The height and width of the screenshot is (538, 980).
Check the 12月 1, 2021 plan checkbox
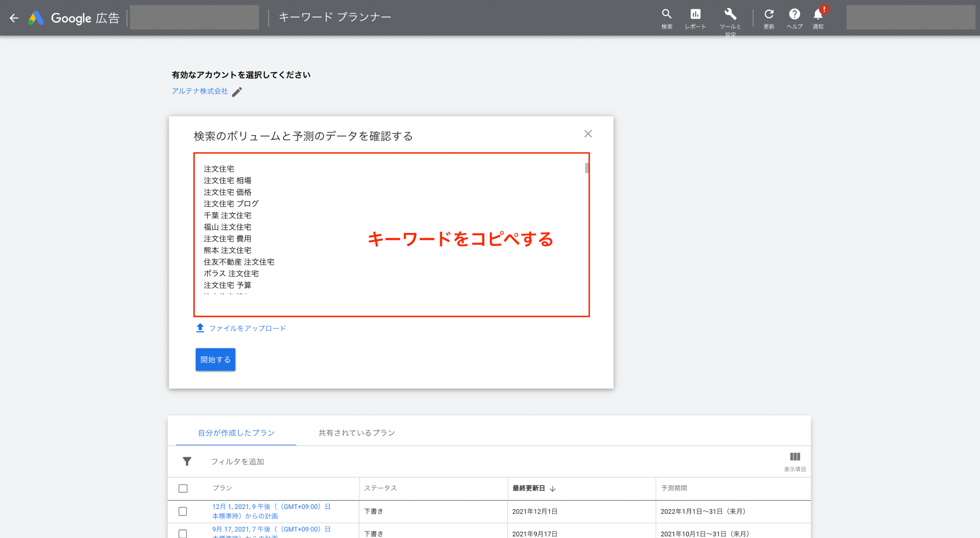[183, 511]
